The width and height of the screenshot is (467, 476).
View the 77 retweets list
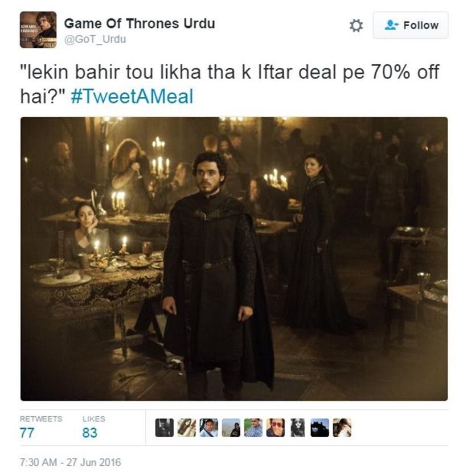(40, 428)
